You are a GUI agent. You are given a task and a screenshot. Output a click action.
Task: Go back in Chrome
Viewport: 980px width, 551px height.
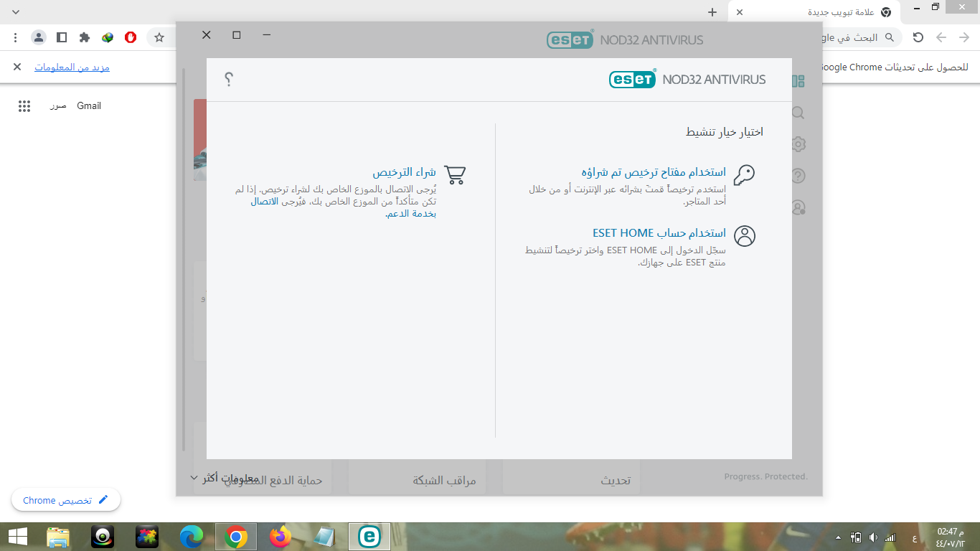pyautogui.click(x=964, y=37)
